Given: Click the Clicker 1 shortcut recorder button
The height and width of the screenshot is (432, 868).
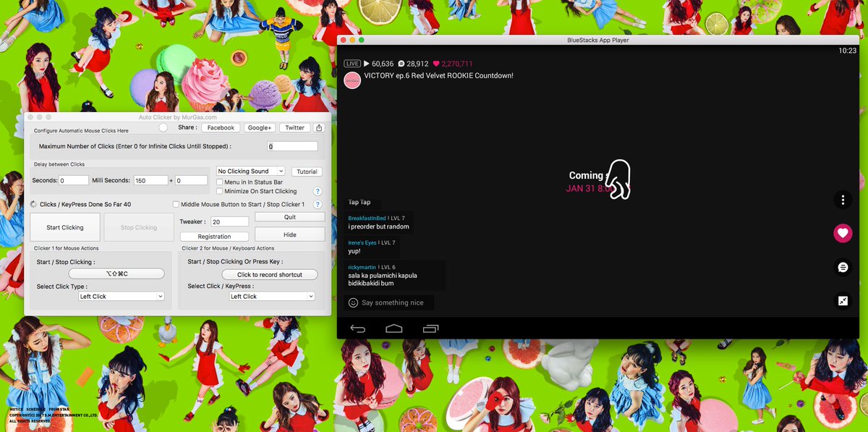Looking at the screenshot, I should click(116, 274).
